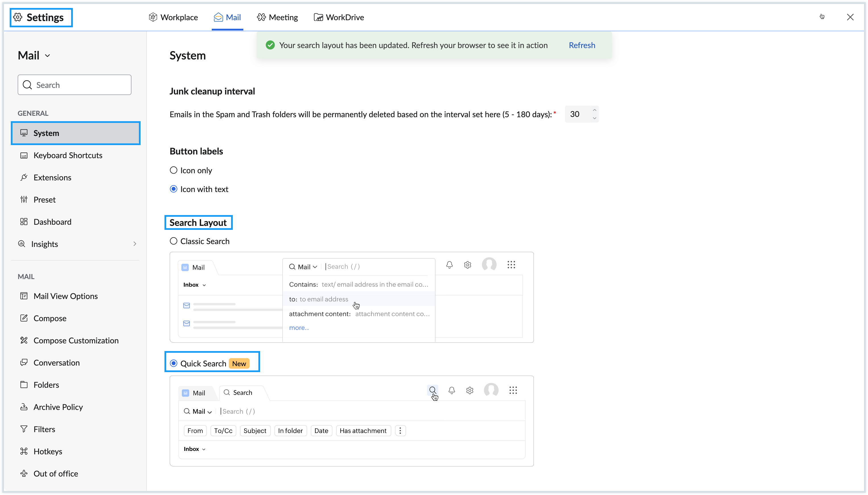The image size is (868, 495).
Task: Switch to the Workplace tab
Action: click(x=173, y=17)
